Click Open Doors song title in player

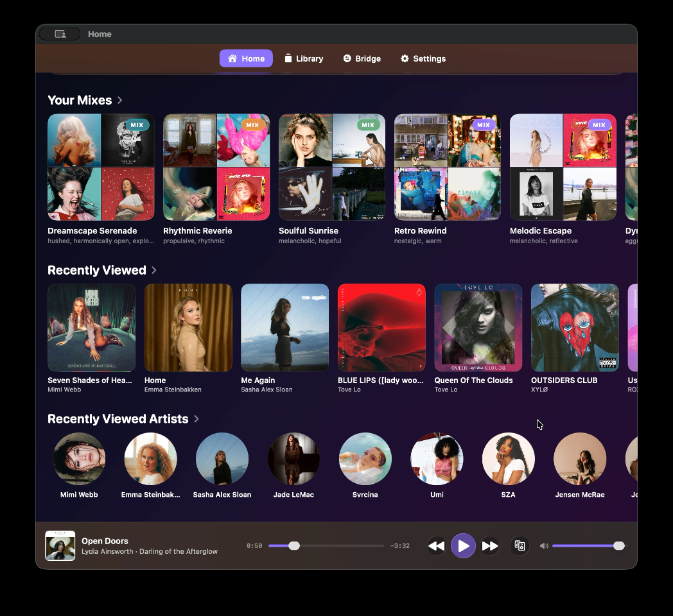(105, 541)
